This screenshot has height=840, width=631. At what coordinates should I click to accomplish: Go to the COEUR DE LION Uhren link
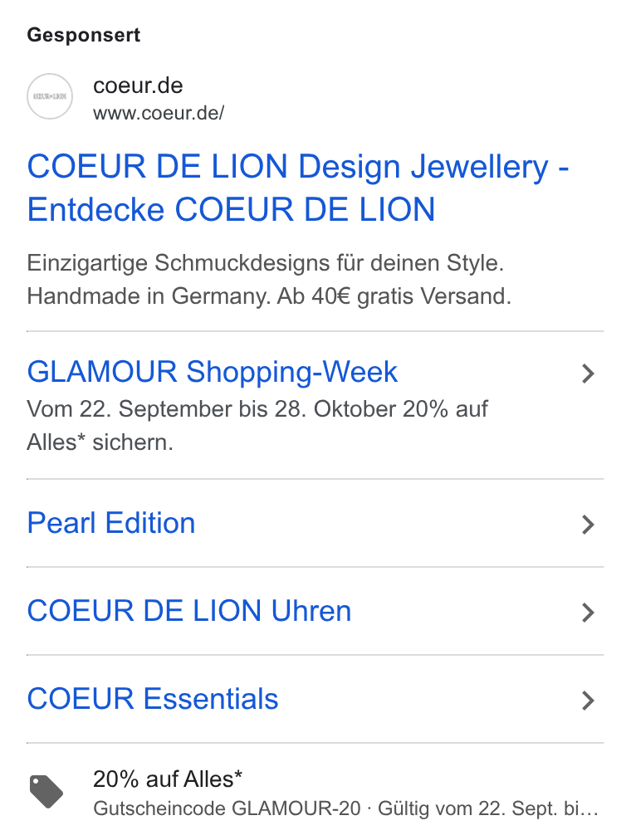tap(189, 611)
